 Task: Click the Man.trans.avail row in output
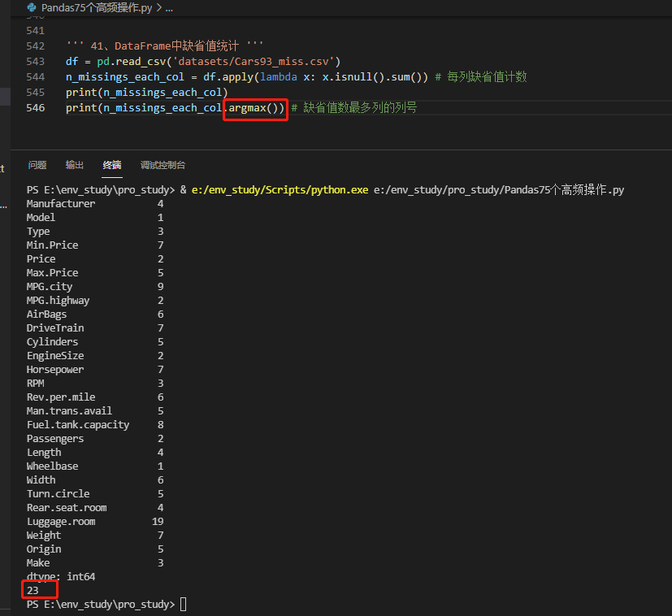(x=95, y=411)
